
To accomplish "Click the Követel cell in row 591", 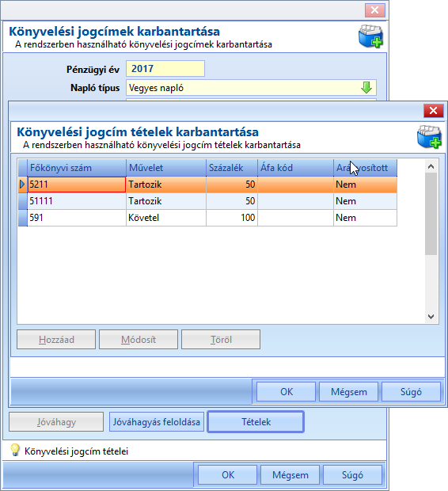I will 166,218.
